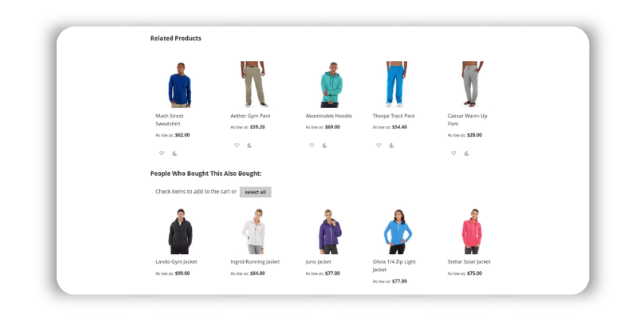Viewport: 644px width, 321px height.
Task: Click the select all button
Action: pos(255,192)
